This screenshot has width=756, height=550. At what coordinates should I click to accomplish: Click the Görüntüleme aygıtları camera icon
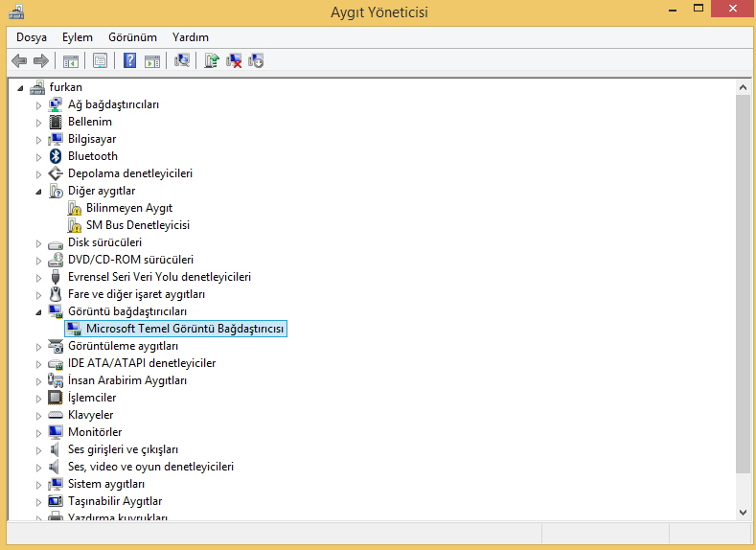56,346
